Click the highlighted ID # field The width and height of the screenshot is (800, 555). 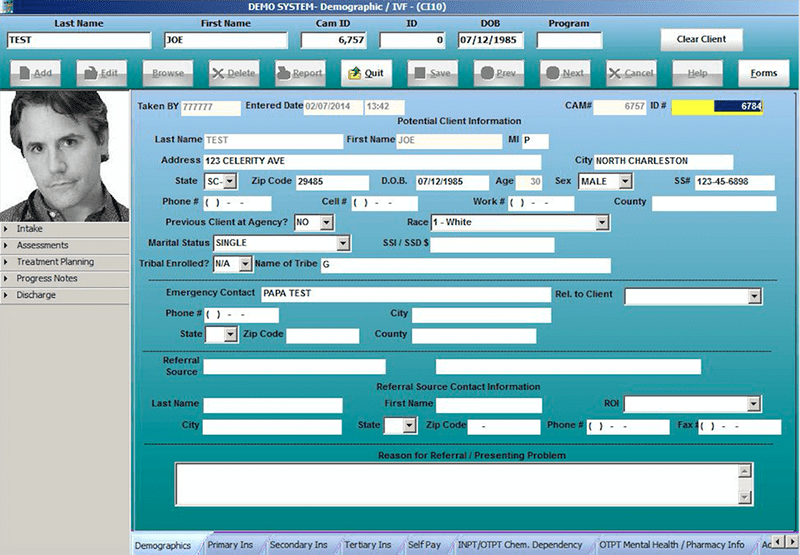[x=717, y=107]
